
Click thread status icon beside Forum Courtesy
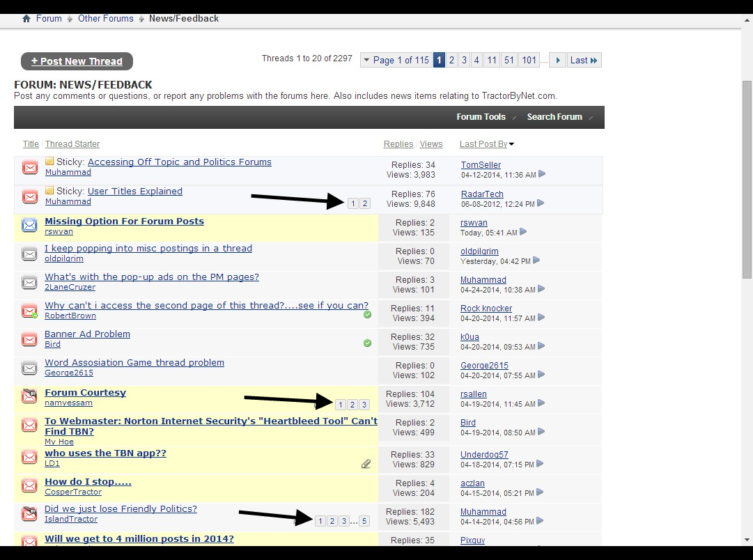tap(29, 397)
